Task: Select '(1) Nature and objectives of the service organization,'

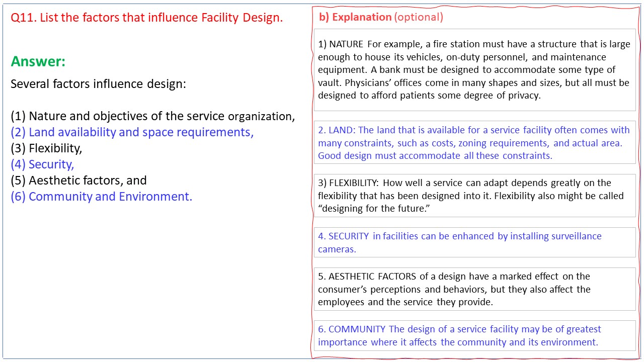Action: pyautogui.click(x=153, y=116)
